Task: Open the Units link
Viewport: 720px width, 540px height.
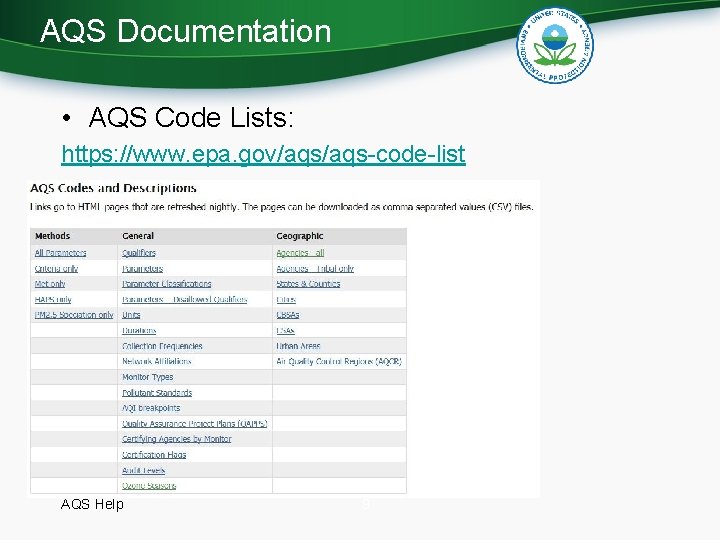Action: 131,315
